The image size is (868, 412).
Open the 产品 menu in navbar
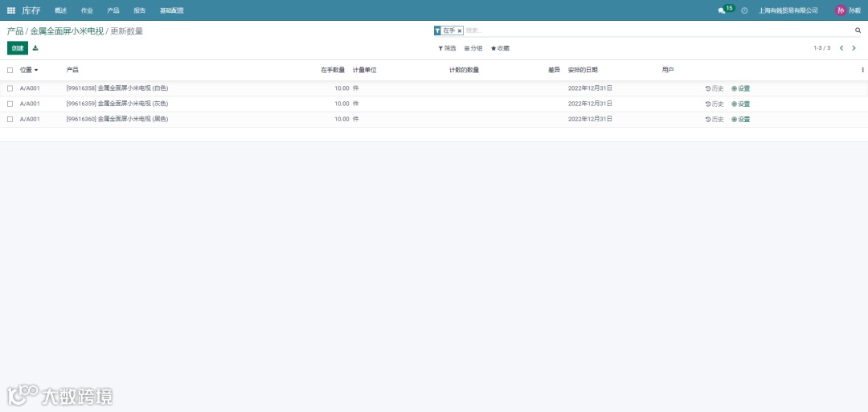(x=113, y=10)
